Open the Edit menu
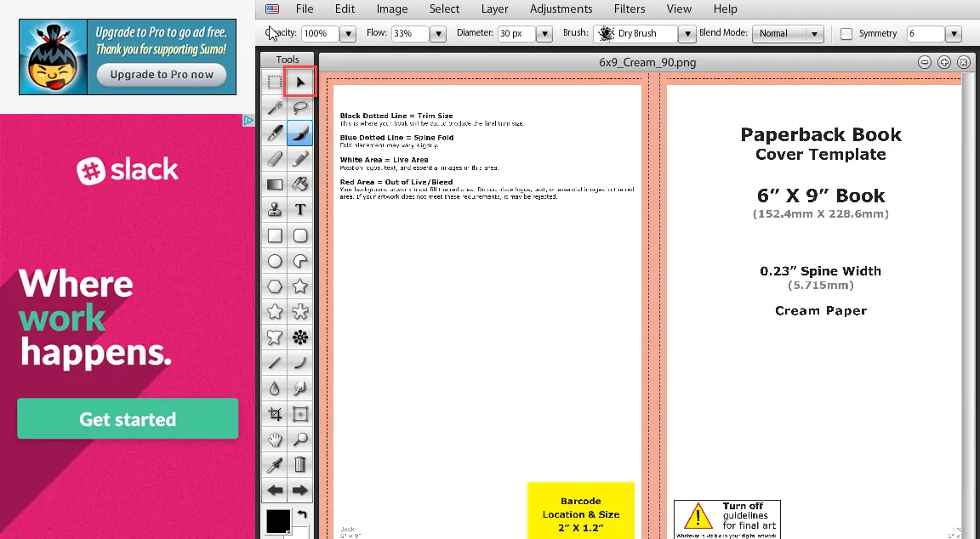This screenshot has height=539, width=980. coord(345,9)
